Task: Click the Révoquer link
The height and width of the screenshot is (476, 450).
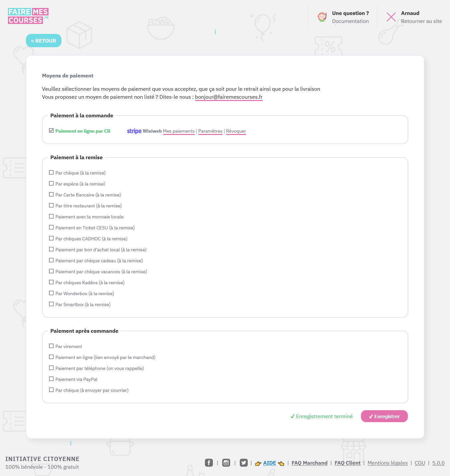Action: point(236,131)
